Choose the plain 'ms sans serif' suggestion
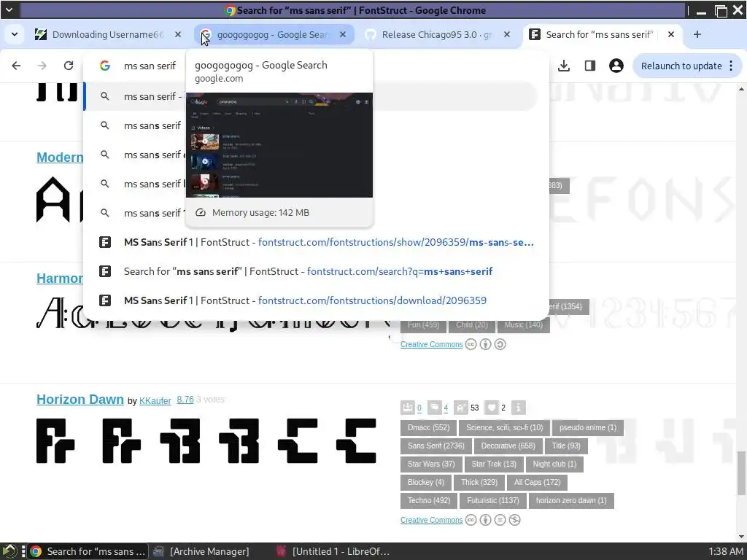747x560 pixels. 309,125
